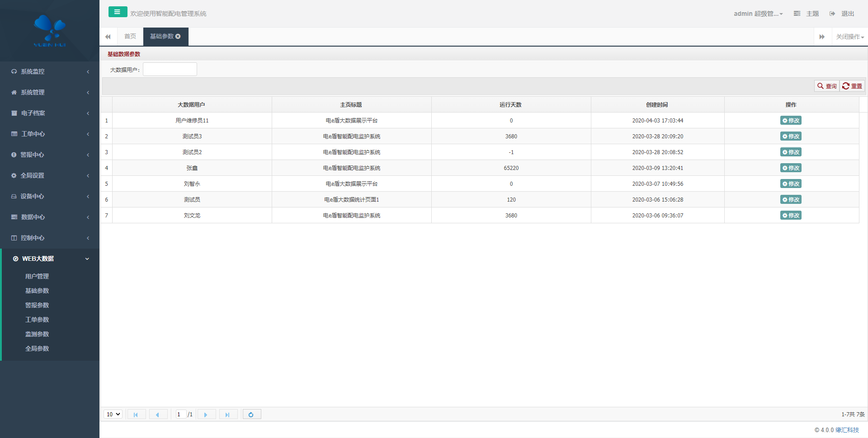This screenshot has height=438, width=868.
Task: Click the pagination refresh icon
Action: (x=251, y=414)
